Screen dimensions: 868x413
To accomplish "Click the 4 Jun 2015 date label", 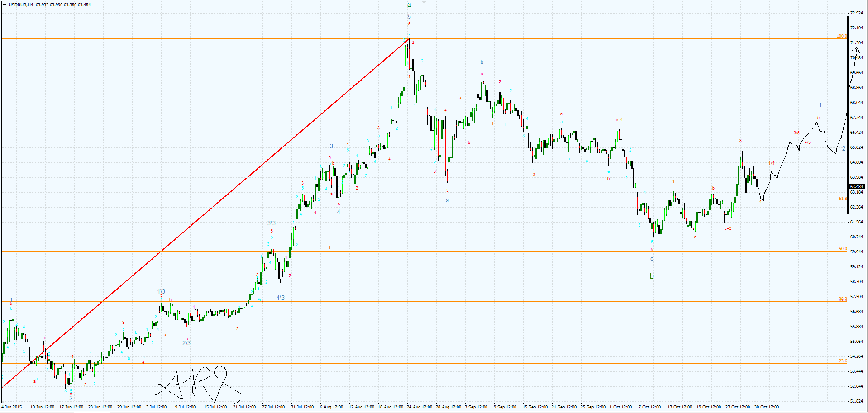I will tap(11, 407).
